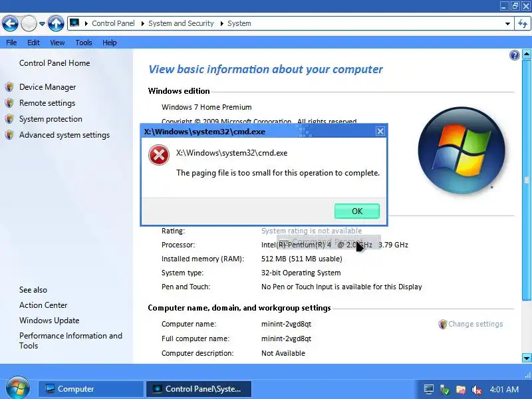Click the scrollbar up arrow
The width and height of the screenshot is (532, 399).
coord(527,55)
